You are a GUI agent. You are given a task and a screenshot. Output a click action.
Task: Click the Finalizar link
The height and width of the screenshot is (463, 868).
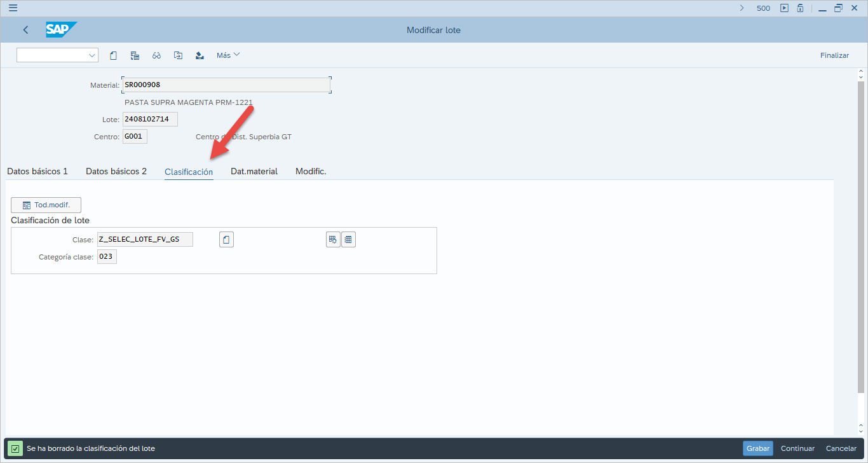click(x=834, y=55)
